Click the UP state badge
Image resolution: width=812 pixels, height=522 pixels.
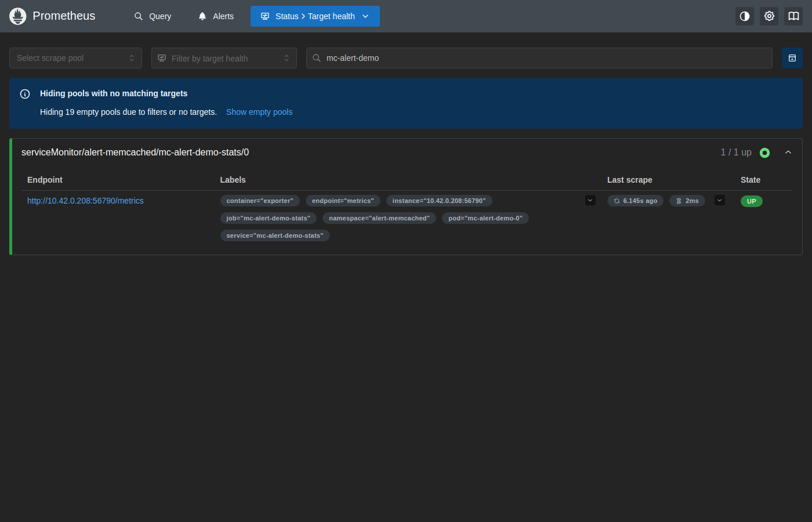tap(752, 201)
